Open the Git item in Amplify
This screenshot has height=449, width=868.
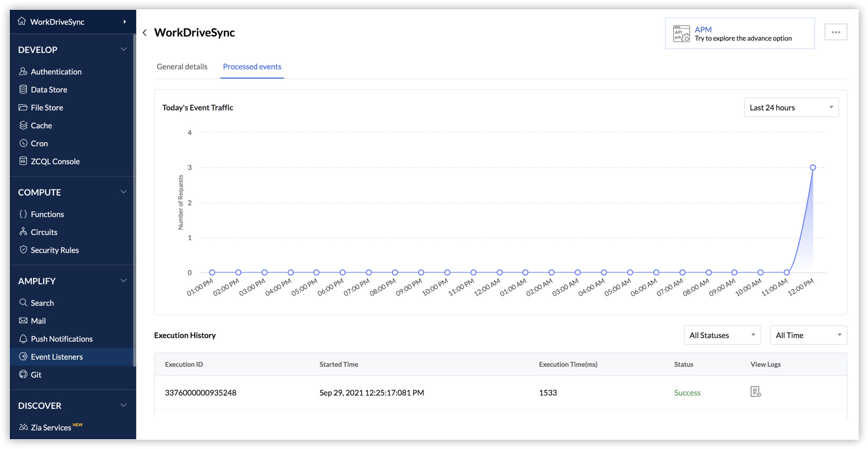coord(36,375)
